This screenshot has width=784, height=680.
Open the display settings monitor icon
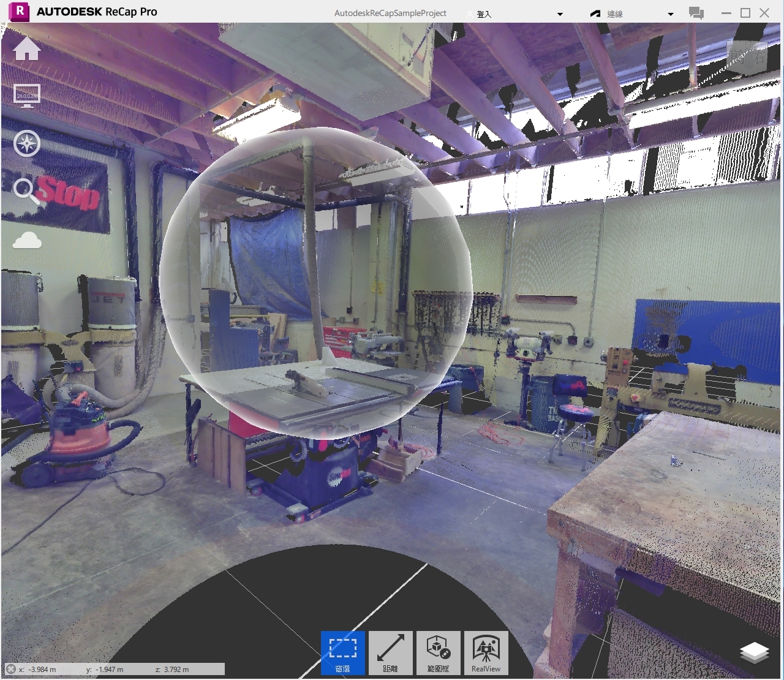click(27, 96)
